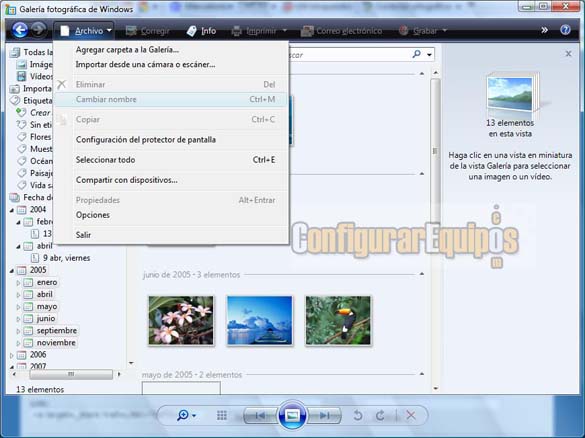Start slideshow with the center button
This screenshot has width=585, height=438.
[x=292, y=414]
